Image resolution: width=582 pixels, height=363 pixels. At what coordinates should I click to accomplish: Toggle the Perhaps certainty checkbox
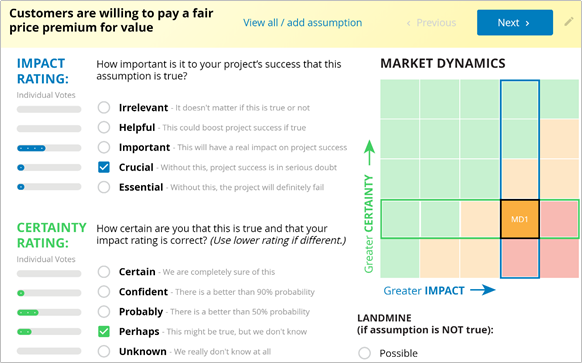click(104, 331)
